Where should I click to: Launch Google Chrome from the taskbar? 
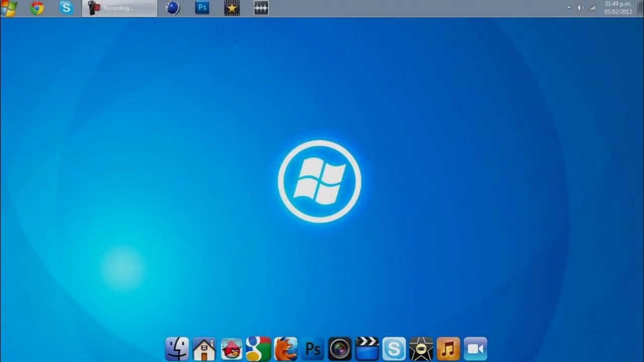[37, 8]
